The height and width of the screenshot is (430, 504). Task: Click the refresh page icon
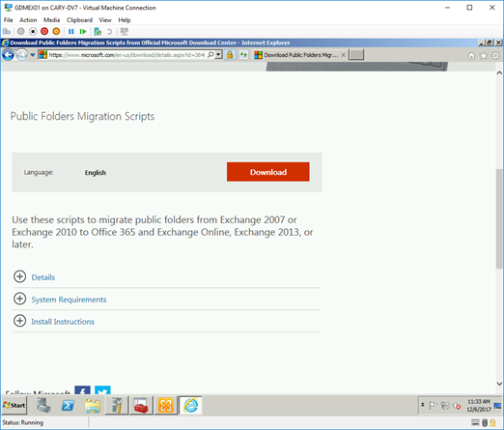click(x=243, y=55)
